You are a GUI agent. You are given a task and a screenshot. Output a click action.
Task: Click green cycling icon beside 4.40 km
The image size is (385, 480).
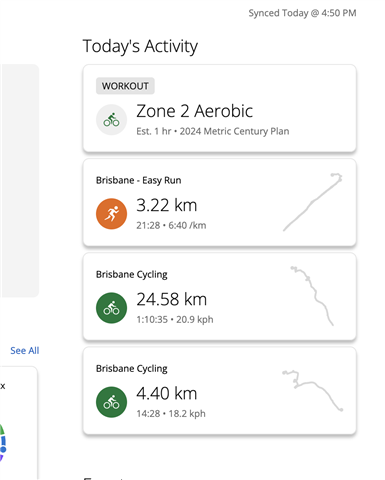click(111, 402)
